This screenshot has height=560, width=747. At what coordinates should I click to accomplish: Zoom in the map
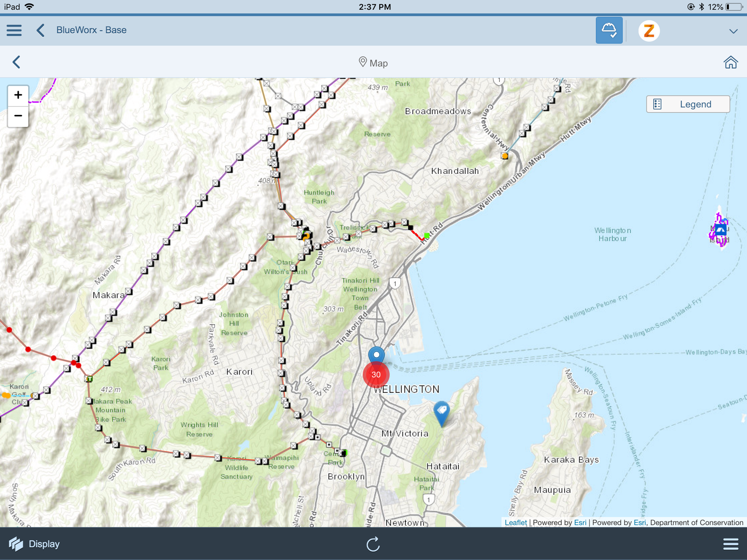pos(18,95)
